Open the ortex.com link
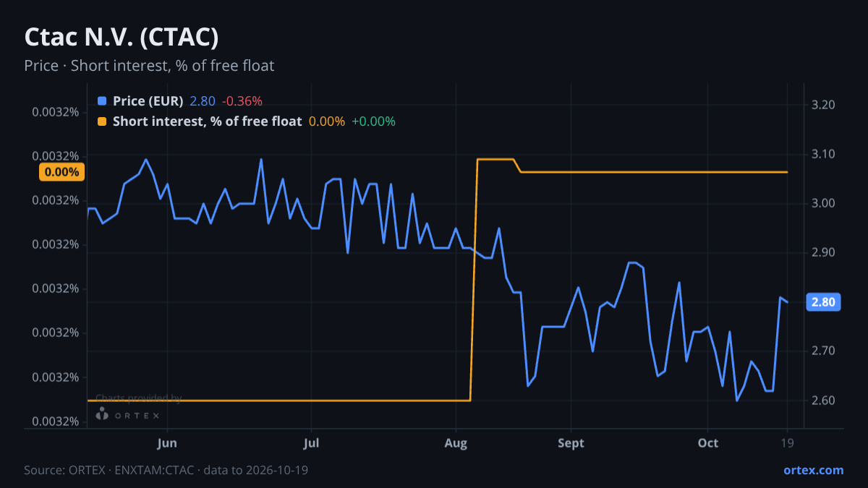This screenshot has width=868, height=488. (x=814, y=470)
